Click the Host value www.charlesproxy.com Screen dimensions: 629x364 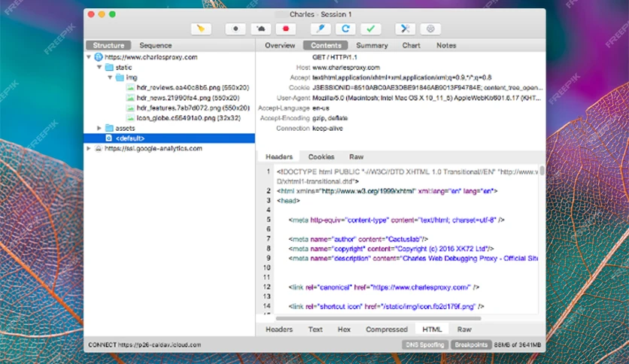click(346, 68)
